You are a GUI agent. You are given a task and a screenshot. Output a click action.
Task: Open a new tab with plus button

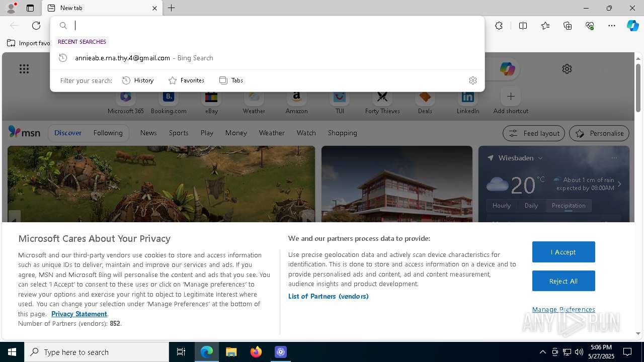(172, 8)
